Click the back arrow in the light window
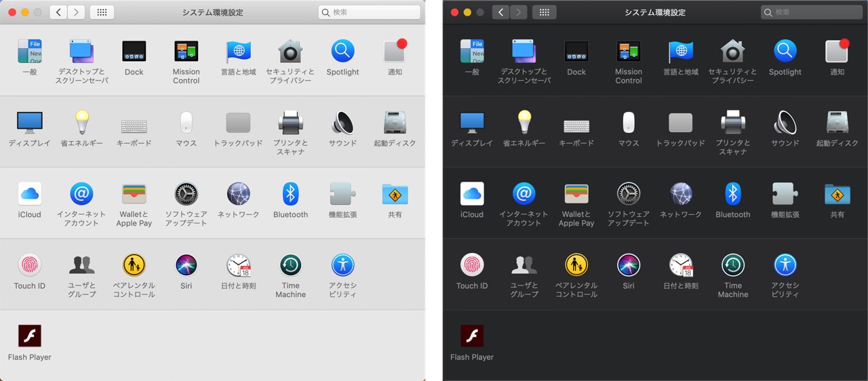Image resolution: width=868 pixels, height=381 pixels. pyautogui.click(x=58, y=12)
